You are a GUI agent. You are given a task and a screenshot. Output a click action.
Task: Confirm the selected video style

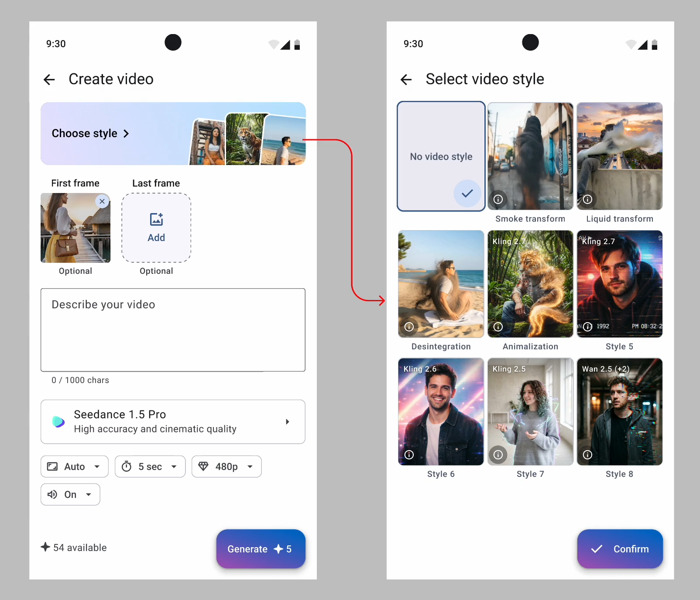click(x=620, y=549)
